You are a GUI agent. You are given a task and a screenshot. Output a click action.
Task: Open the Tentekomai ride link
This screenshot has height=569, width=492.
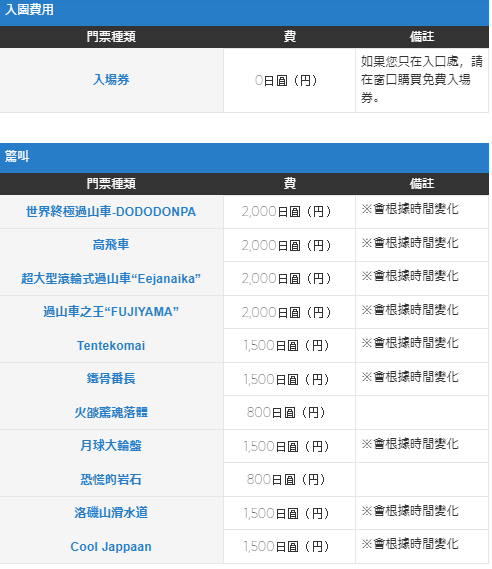[111, 345]
